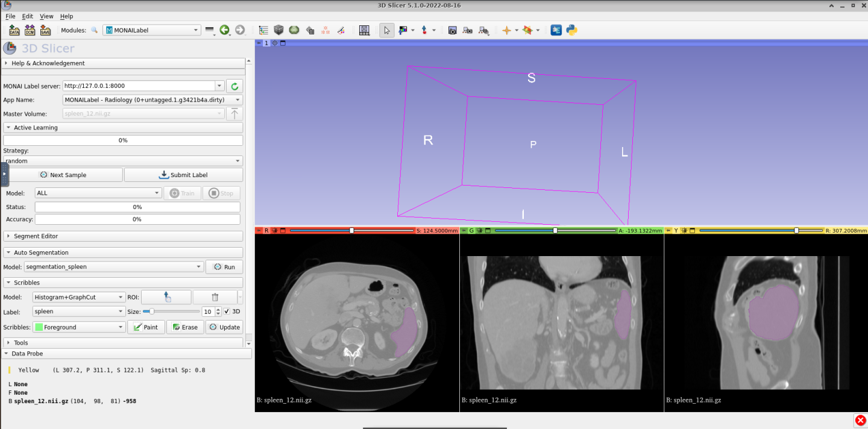Image resolution: width=868 pixels, height=429 pixels.
Task: Open the segmentation_spleen model dropdown
Action: [114, 267]
